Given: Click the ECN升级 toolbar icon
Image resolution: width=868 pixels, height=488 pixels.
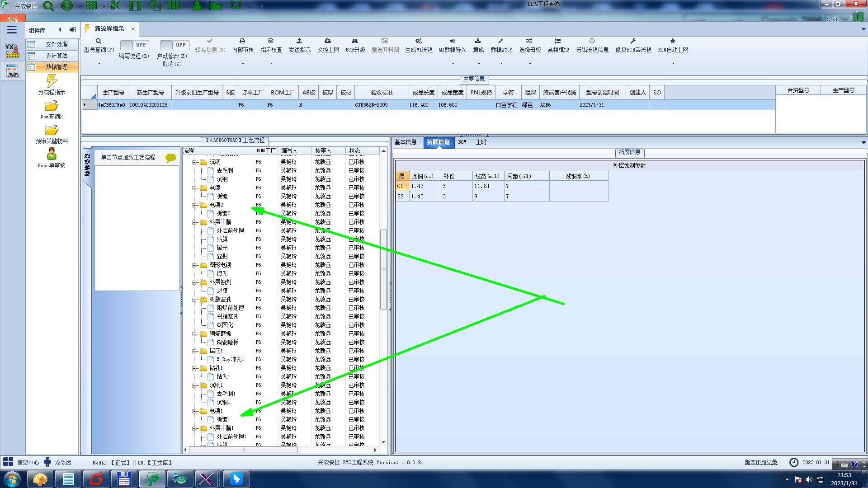Looking at the screenshot, I should coord(355,41).
